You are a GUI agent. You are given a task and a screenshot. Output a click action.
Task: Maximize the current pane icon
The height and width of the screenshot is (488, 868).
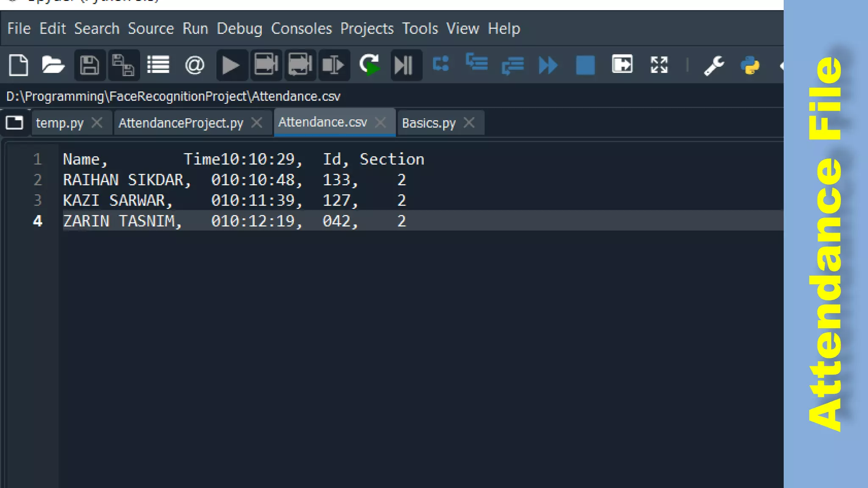(x=622, y=64)
